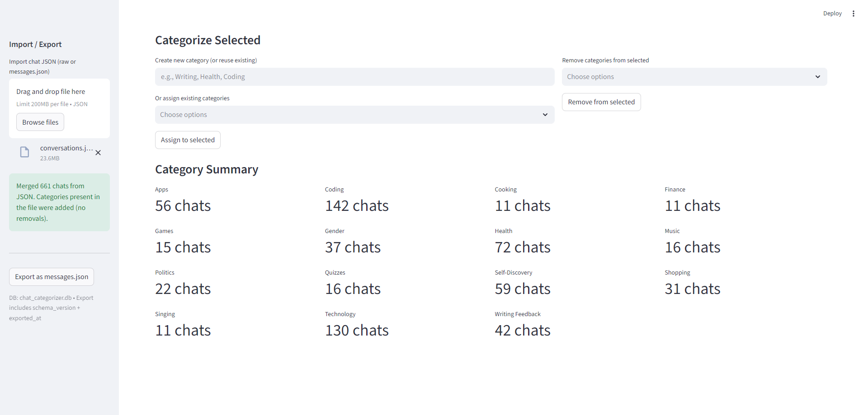This screenshot has height=415, width=868.
Task: Click the drag and drop file area
Action: [59, 97]
